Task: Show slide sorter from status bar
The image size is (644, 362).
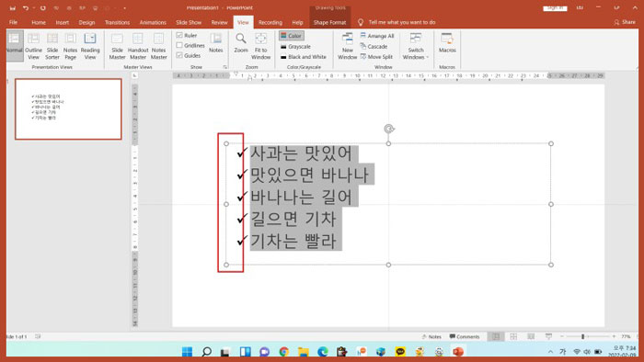Action: 513,336
